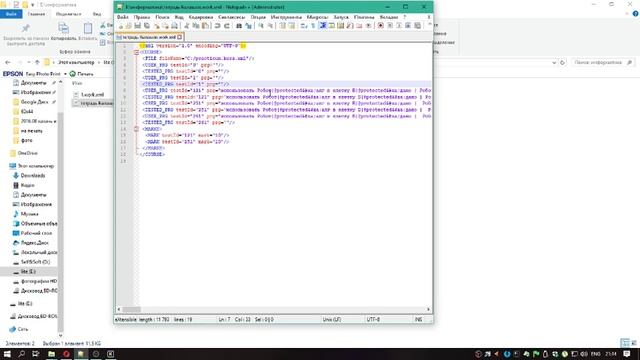Image resolution: width=640 pixels, height=360 pixels.
Task: Click the Open file icon in Notepad++ toolbar
Action: point(129,26)
